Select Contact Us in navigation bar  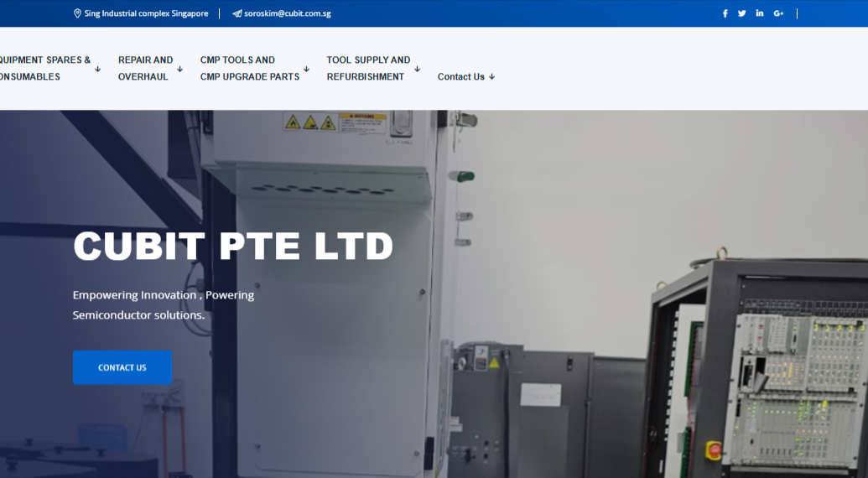pyautogui.click(x=460, y=77)
